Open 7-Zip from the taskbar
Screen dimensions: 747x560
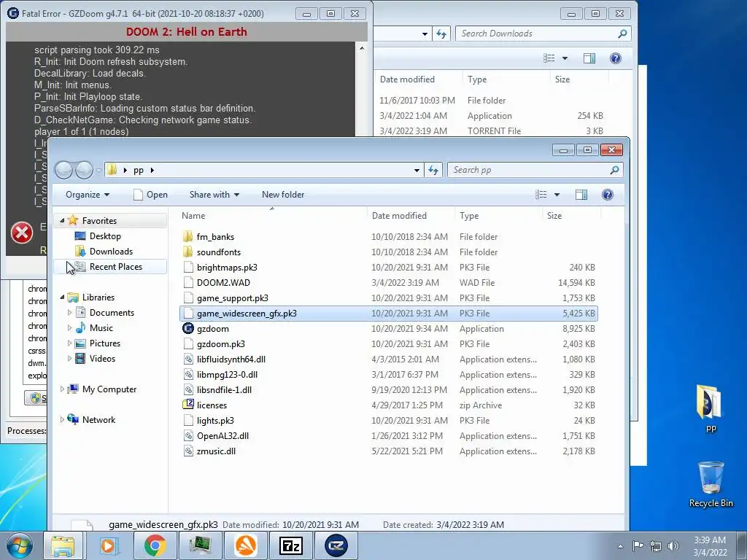coord(291,545)
